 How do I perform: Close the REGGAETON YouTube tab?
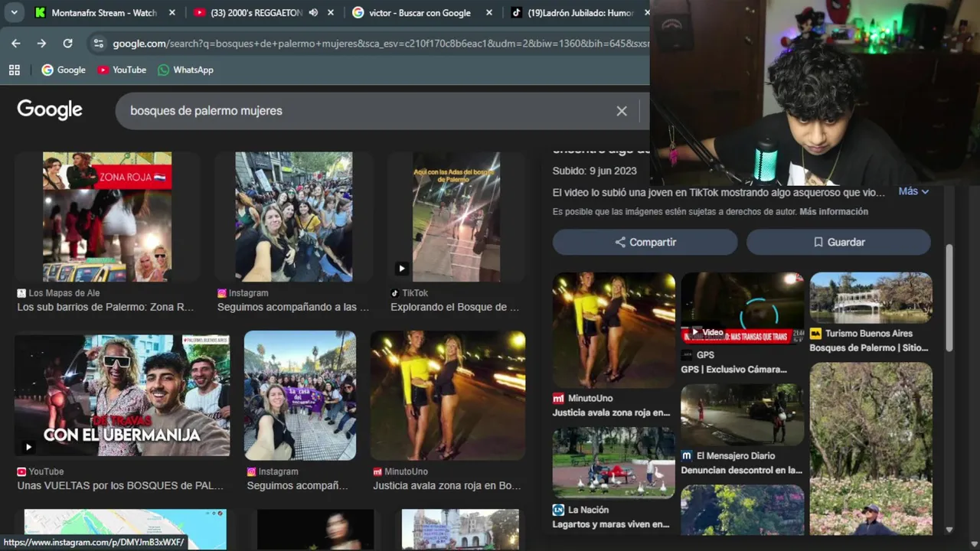[x=331, y=12]
